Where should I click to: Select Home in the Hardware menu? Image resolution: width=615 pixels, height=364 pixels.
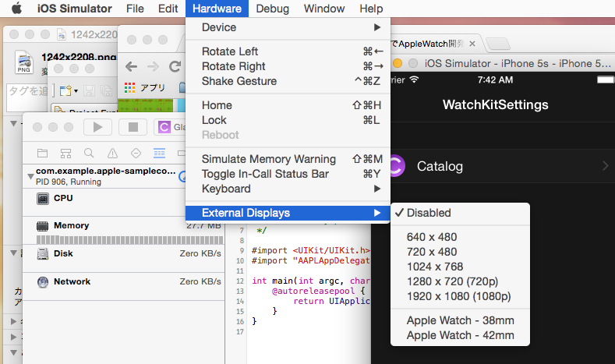point(288,105)
